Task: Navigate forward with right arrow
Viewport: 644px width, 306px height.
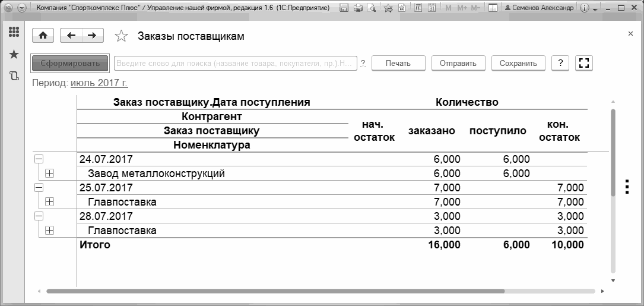Action: click(93, 36)
